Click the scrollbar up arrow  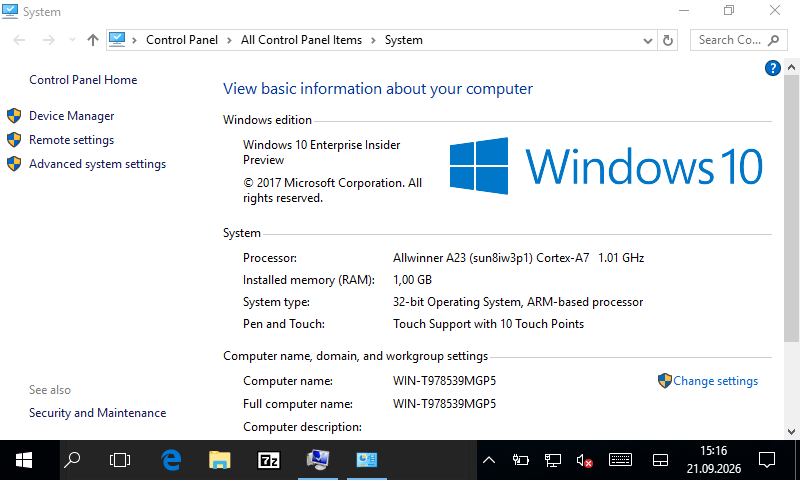click(x=791, y=67)
